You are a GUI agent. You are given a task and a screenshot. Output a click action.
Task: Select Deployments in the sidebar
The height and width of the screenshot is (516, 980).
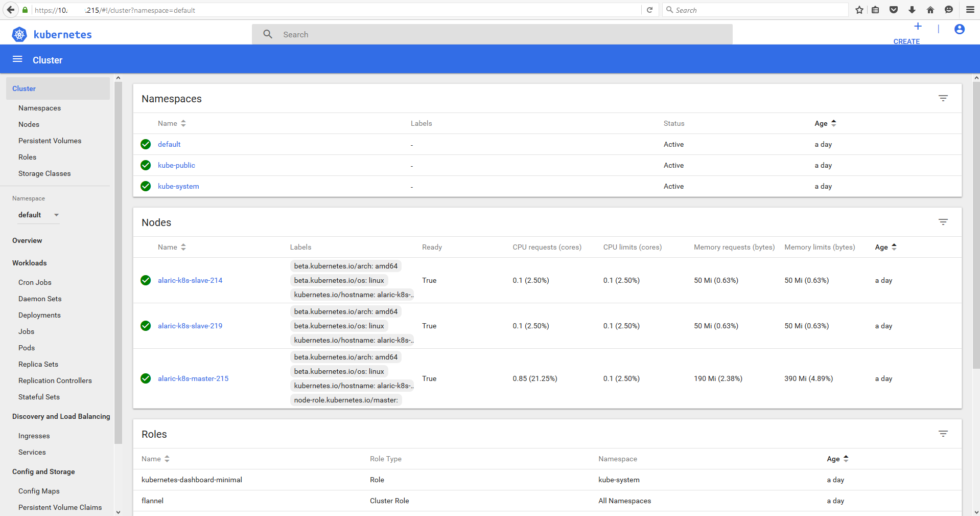point(39,315)
